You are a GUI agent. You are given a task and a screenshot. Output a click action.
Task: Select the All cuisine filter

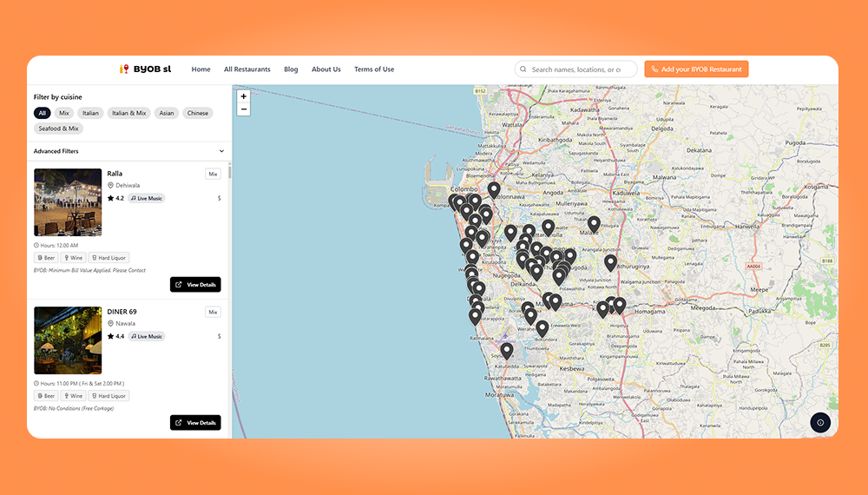(42, 113)
